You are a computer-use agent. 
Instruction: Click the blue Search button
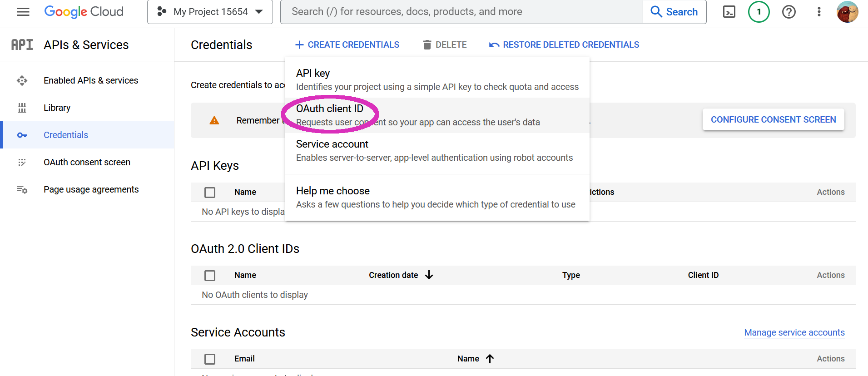coord(675,12)
